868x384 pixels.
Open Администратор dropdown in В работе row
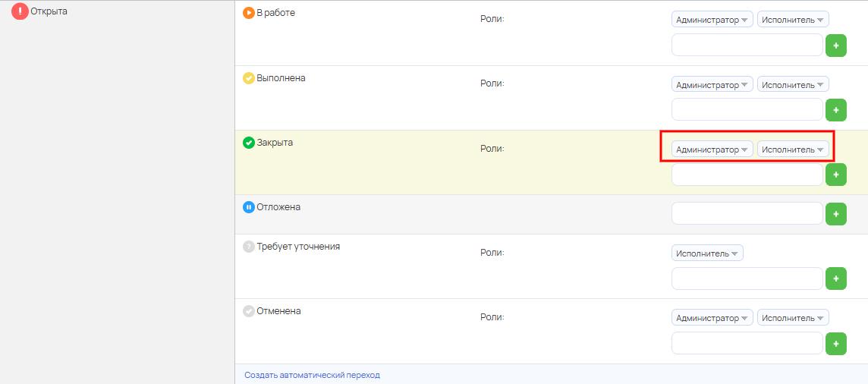(712, 20)
